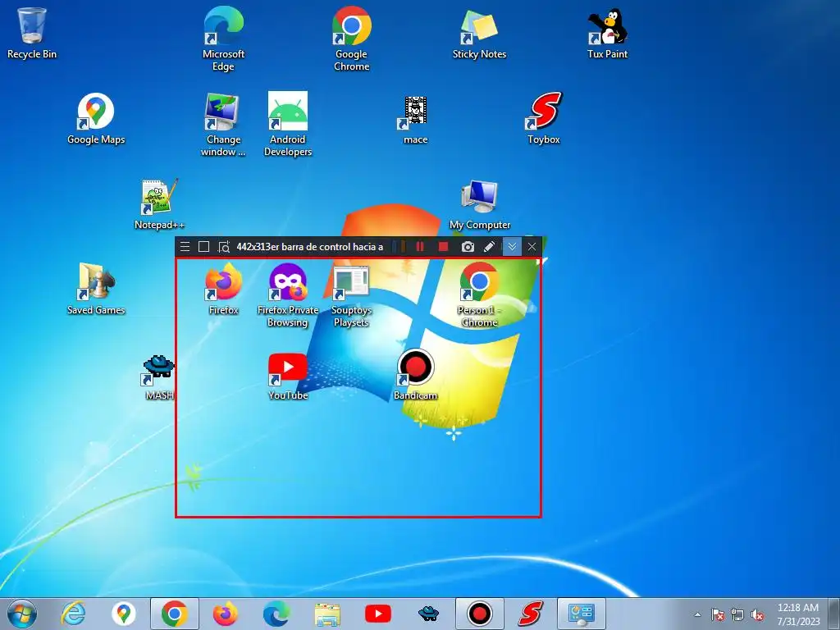The image size is (840, 630).
Task: Click the Show desktop strip
Action: 835,614
